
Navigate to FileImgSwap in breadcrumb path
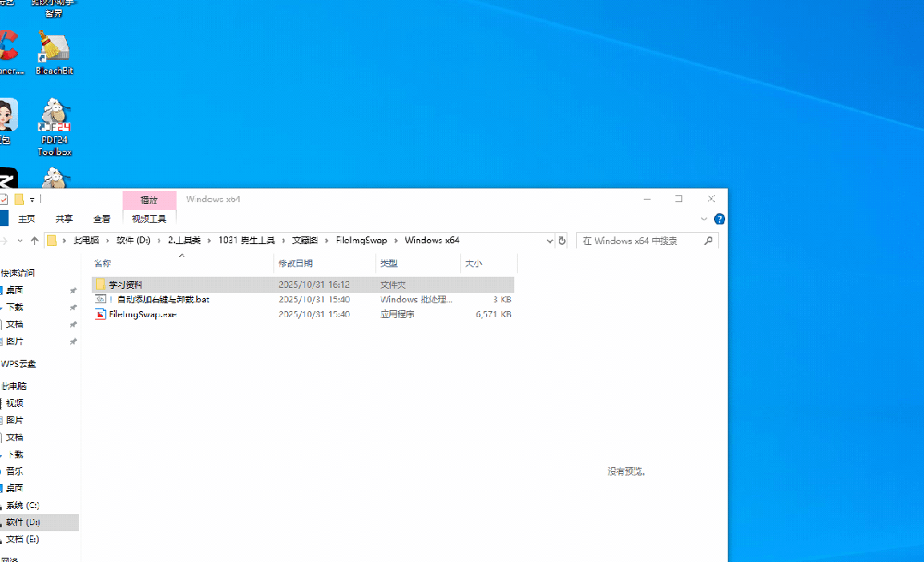362,241
